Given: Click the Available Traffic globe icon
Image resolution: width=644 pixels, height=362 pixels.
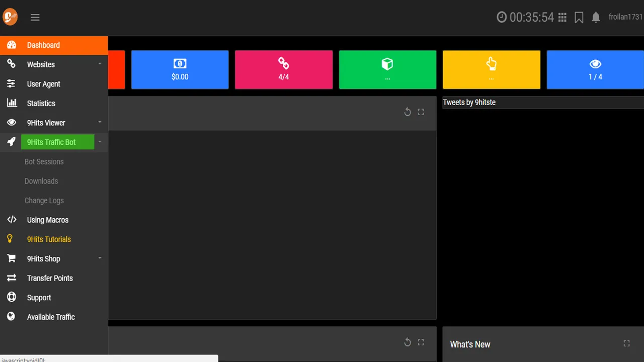Looking at the screenshot, I should point(11,316).
